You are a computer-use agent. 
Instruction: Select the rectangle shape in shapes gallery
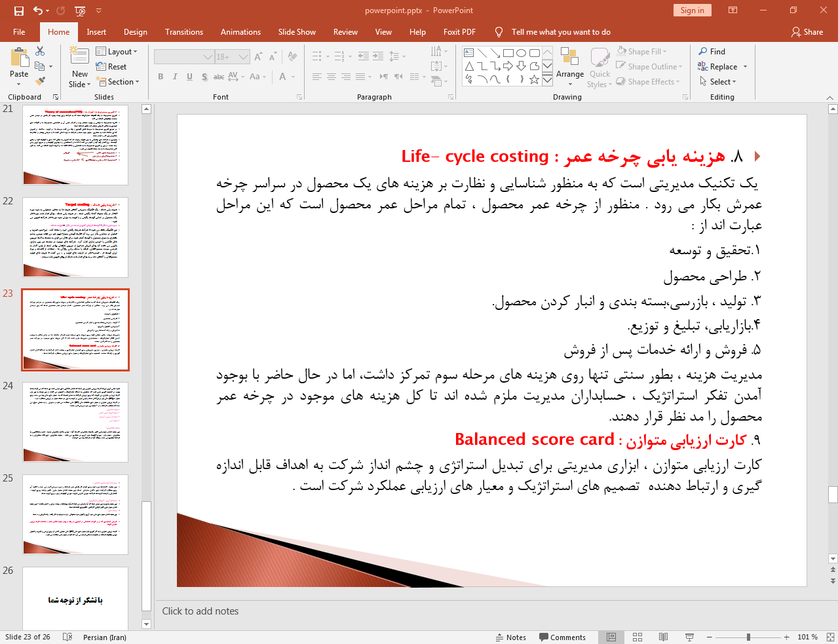[x=508, y=53]
